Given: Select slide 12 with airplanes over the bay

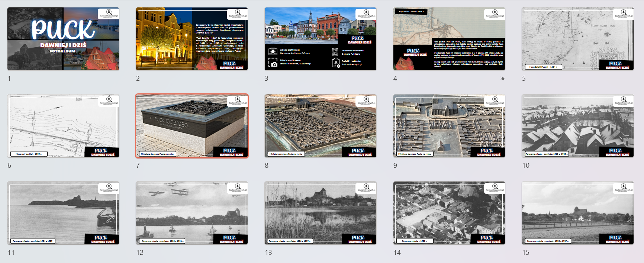Looking at the screenshot, I should (192, 213).
